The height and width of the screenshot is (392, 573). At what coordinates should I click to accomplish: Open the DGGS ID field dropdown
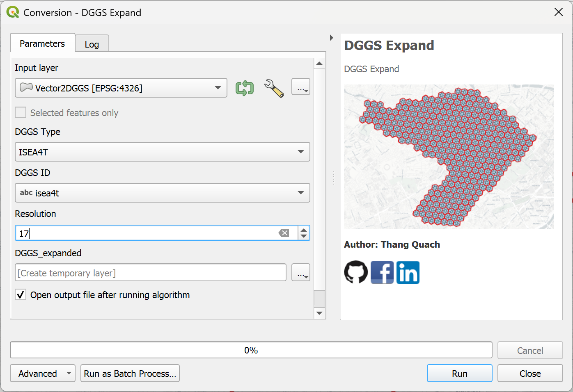tap(163, 193)
